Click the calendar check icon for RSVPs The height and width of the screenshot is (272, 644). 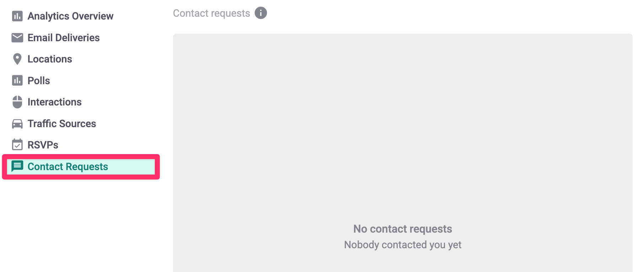pyautogui.click(x=17, y=145)
